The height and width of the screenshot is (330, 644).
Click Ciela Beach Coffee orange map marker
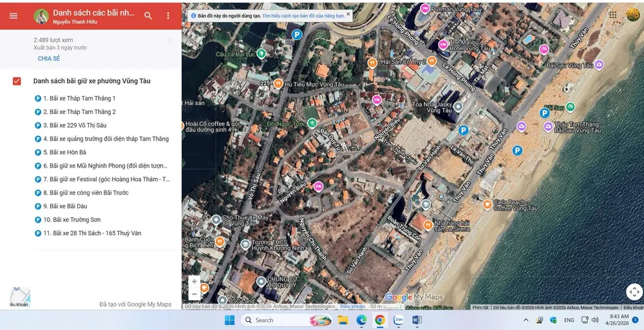[488, 205]
